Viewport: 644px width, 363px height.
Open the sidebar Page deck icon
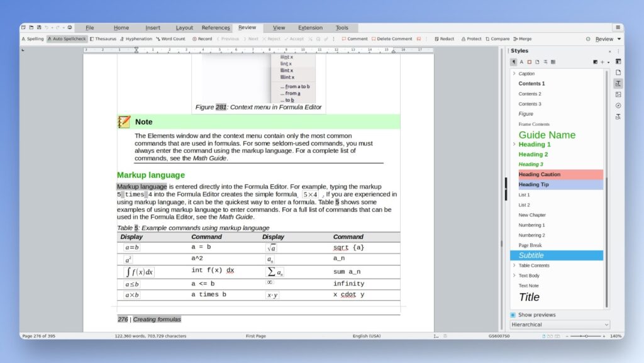click(618, 73)
